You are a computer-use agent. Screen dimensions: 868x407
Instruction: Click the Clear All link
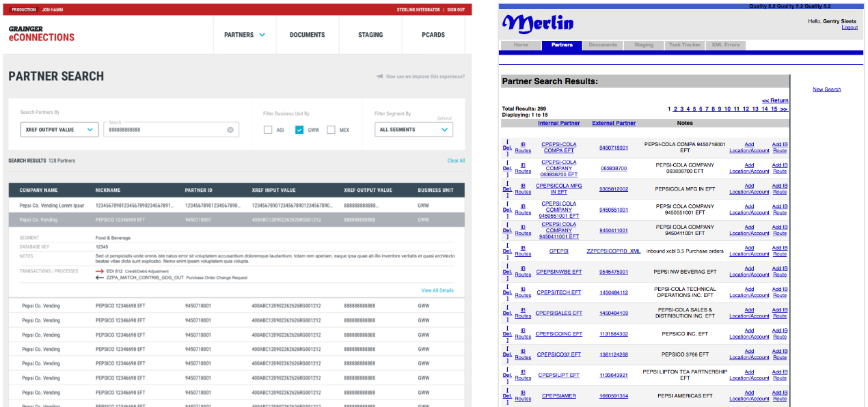456,161
